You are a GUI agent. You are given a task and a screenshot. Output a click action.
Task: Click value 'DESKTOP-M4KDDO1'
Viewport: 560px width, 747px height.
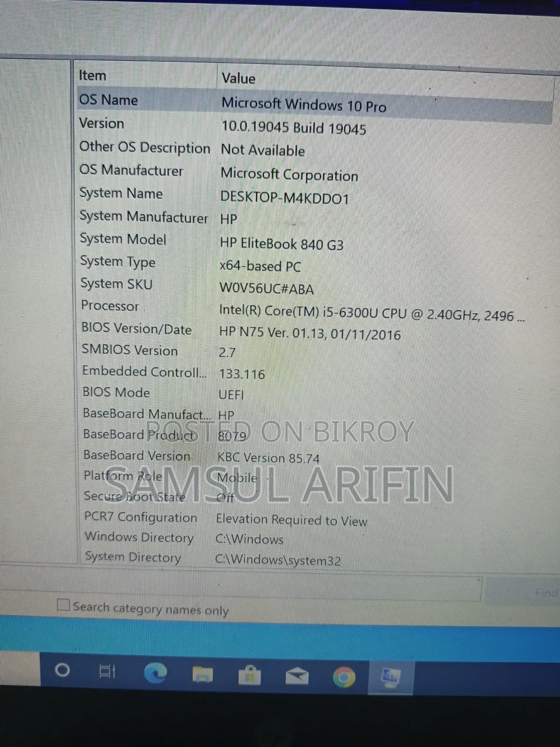tap(285, 198)
